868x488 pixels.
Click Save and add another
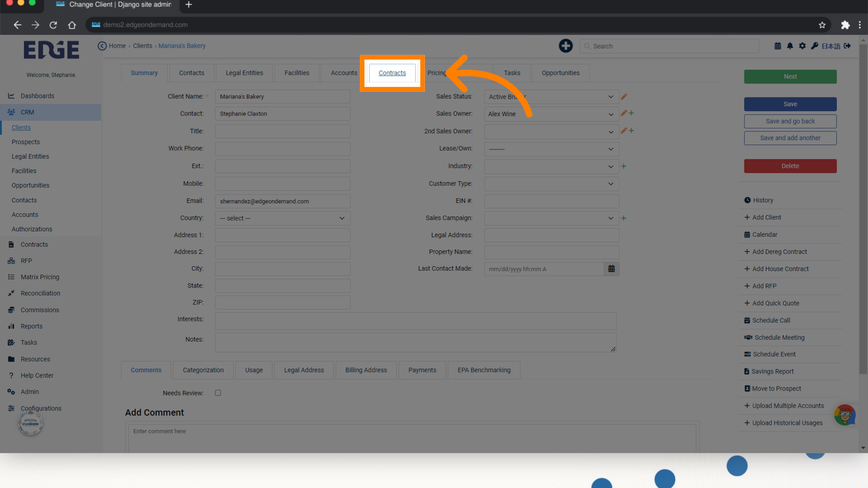coord(790,138)
